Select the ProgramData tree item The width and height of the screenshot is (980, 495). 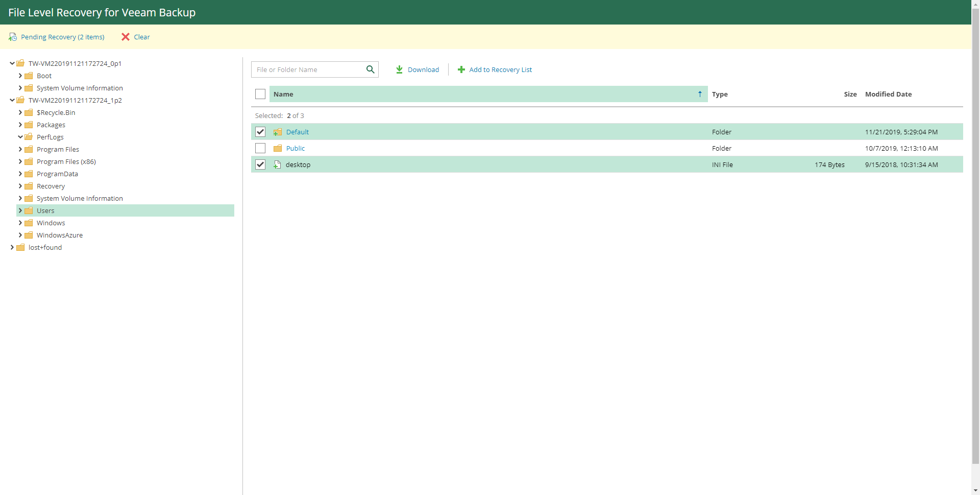pos(57,174)
